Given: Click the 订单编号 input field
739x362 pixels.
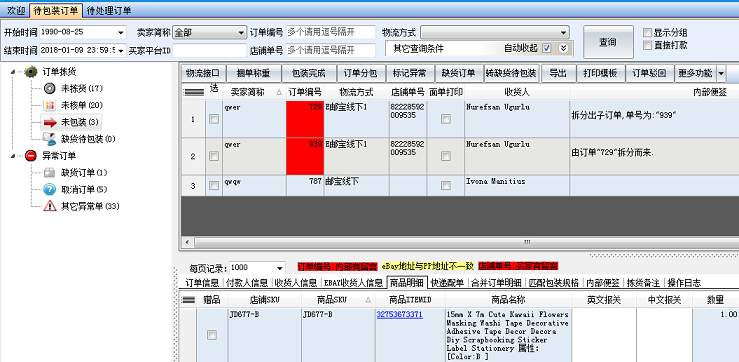Looking at the screenshot, I should point(330,33).
